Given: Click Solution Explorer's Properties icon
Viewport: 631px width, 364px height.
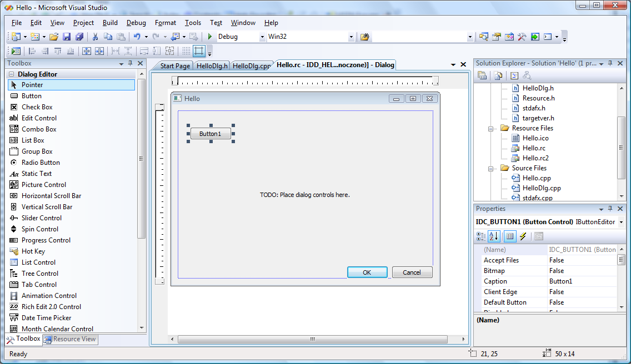Looking at the screenshot, I should coord(482,75).
